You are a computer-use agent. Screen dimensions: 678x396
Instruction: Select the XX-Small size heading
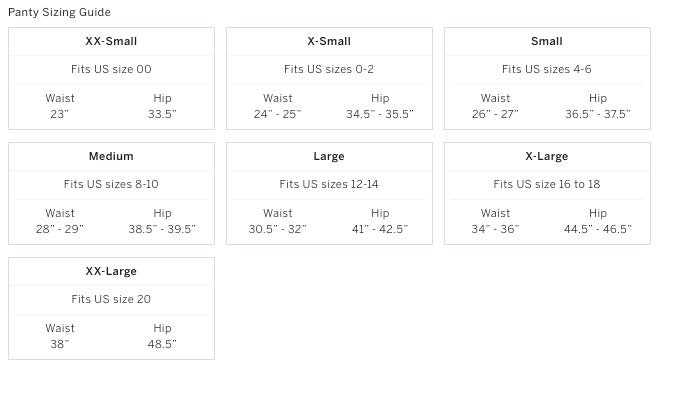[x=111, y=41]
